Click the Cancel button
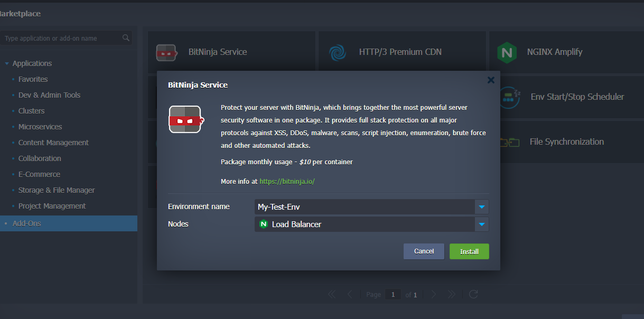This screenshot has width=644, height=319. tap(424, 251)
